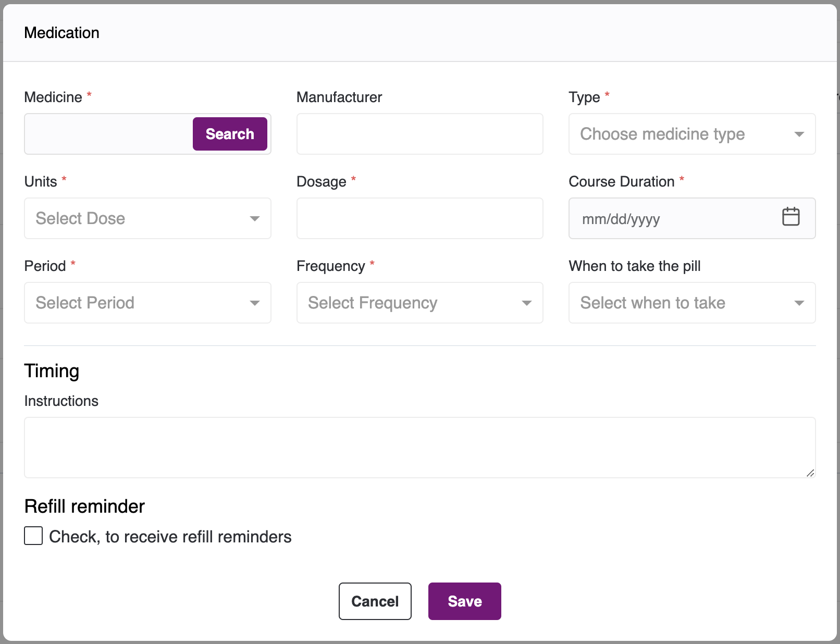Click the Frequency dropdown caret icon

[x=526, y=303]
